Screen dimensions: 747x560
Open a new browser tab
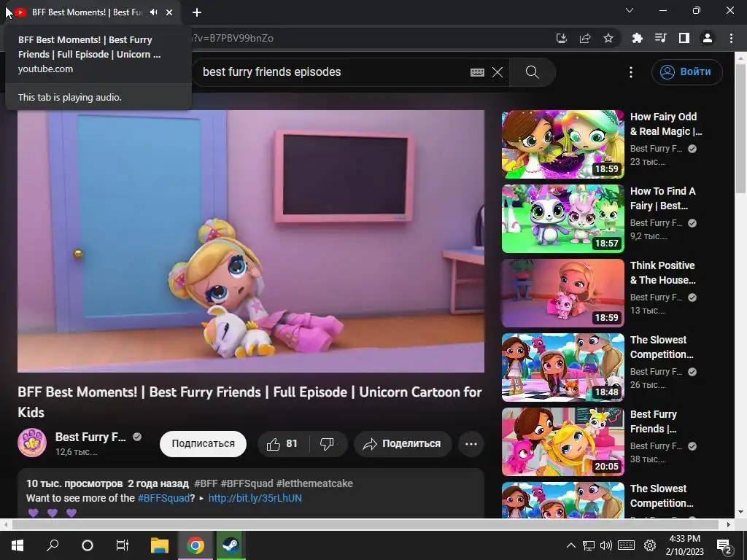(x=197, y=12)
